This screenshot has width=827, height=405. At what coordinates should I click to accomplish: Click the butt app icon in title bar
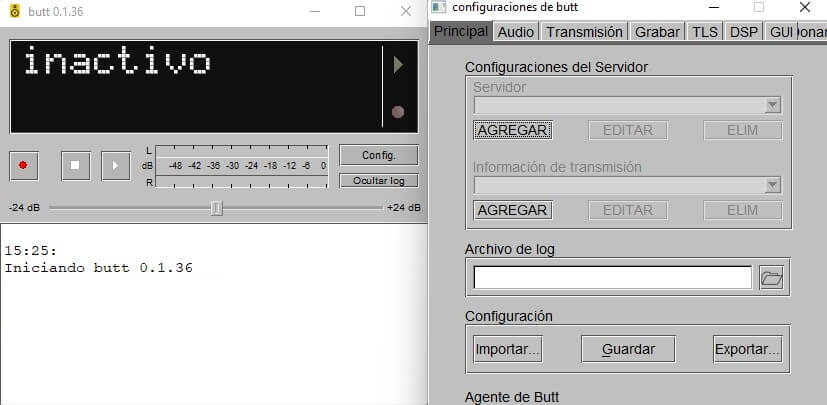coord(15,11)
